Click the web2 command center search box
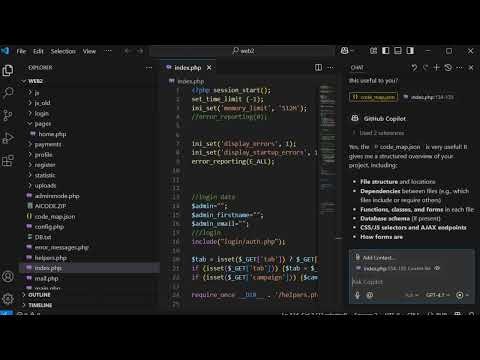The width and height of the screenshot is (480, 360). pos(242,51)
